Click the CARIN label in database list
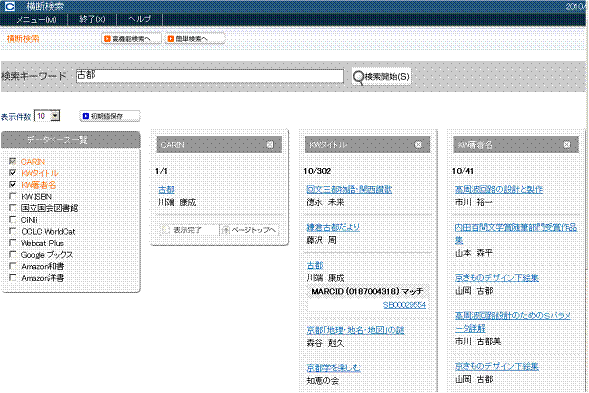The image size is (589, 393). (33, 162)
